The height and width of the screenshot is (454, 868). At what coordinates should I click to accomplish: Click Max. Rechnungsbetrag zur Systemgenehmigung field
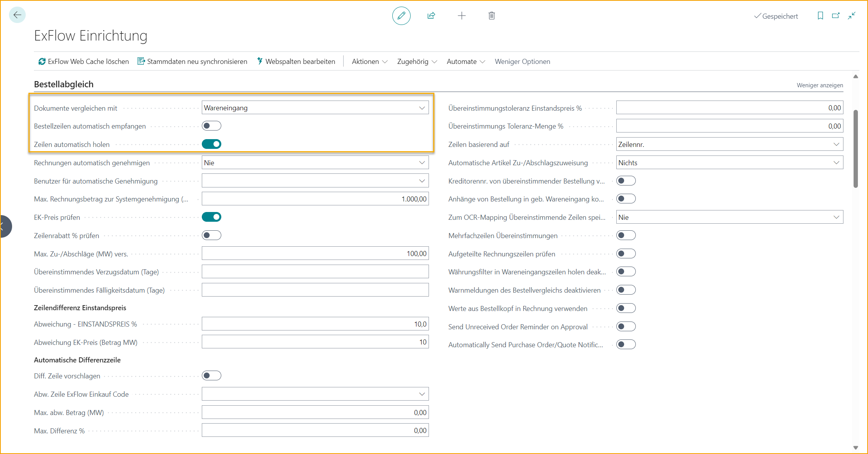(x=315, y=199)
